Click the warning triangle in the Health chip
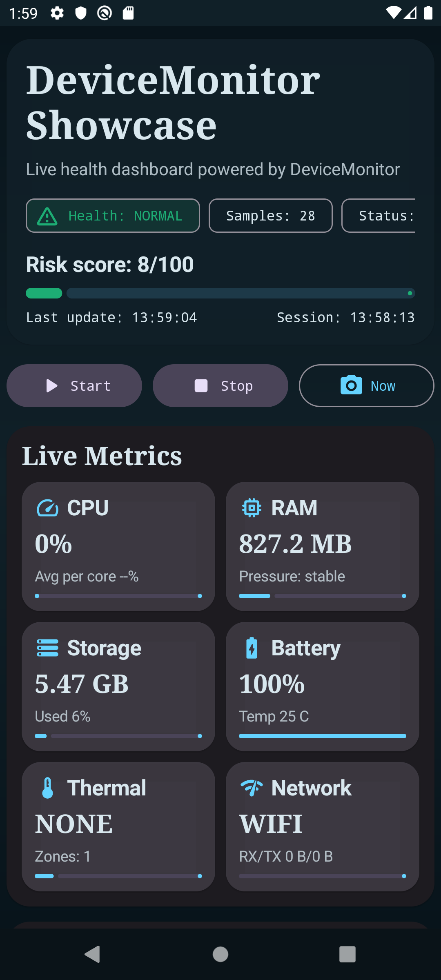Screen dimensions: 441x980 (48, 215)
